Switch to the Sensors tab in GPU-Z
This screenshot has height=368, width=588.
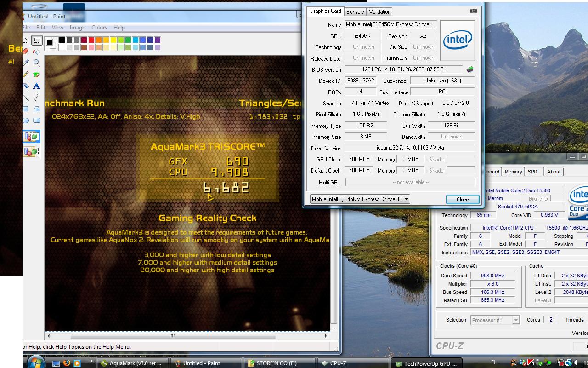[355, 12]
